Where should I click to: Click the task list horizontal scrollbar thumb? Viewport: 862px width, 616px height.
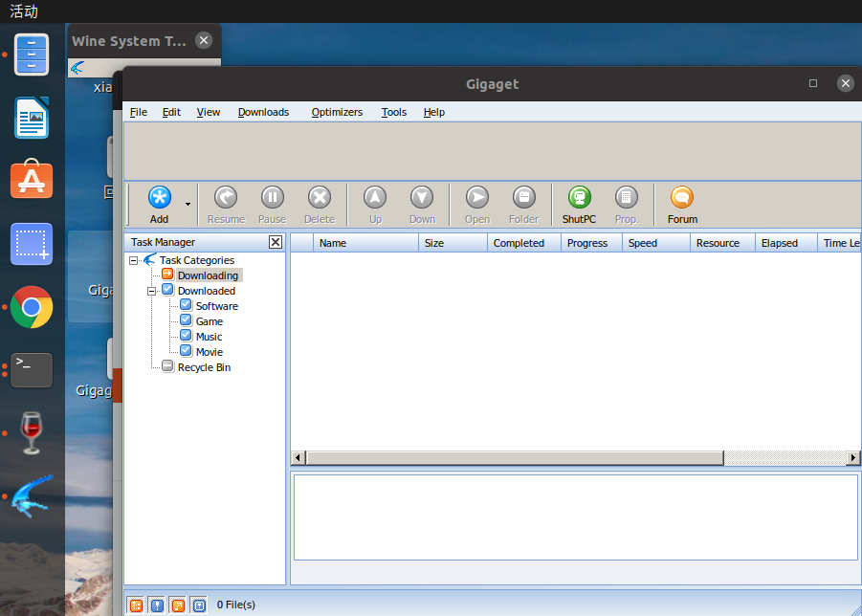515,457
